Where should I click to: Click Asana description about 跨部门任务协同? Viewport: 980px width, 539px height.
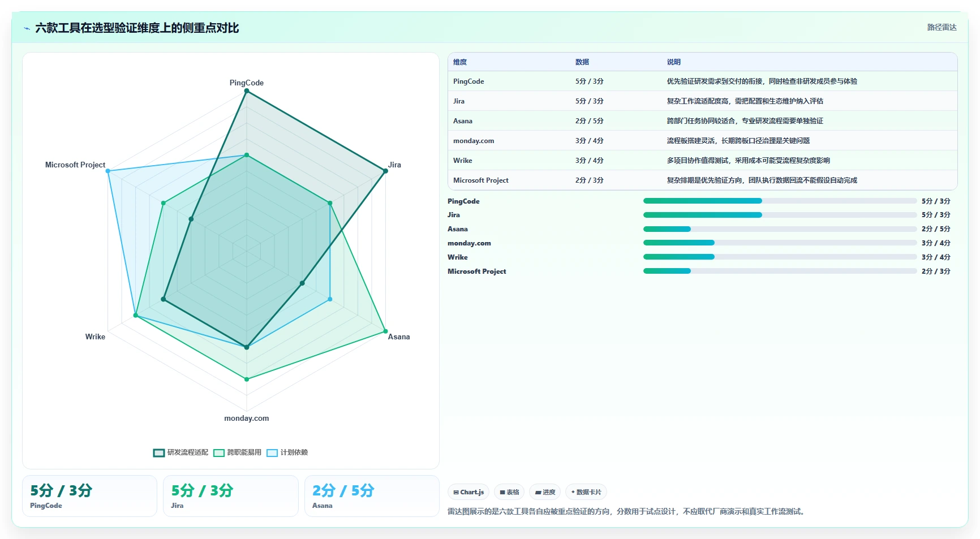click(745, 121)
